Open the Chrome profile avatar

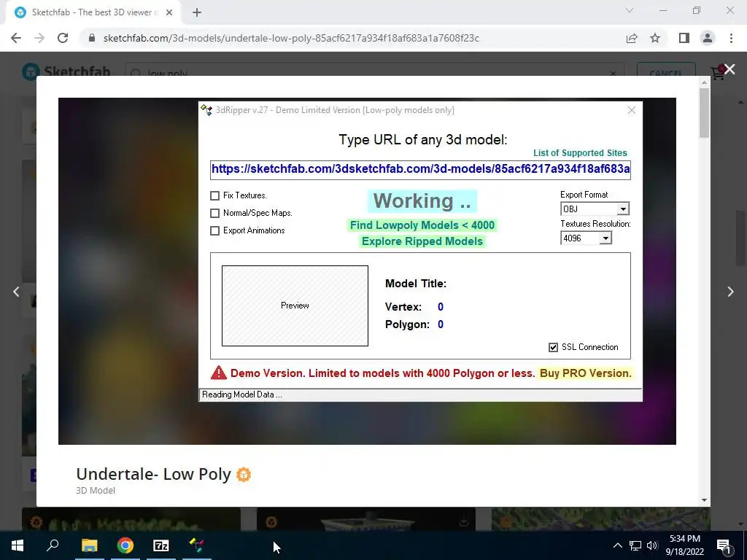(708, 38)
